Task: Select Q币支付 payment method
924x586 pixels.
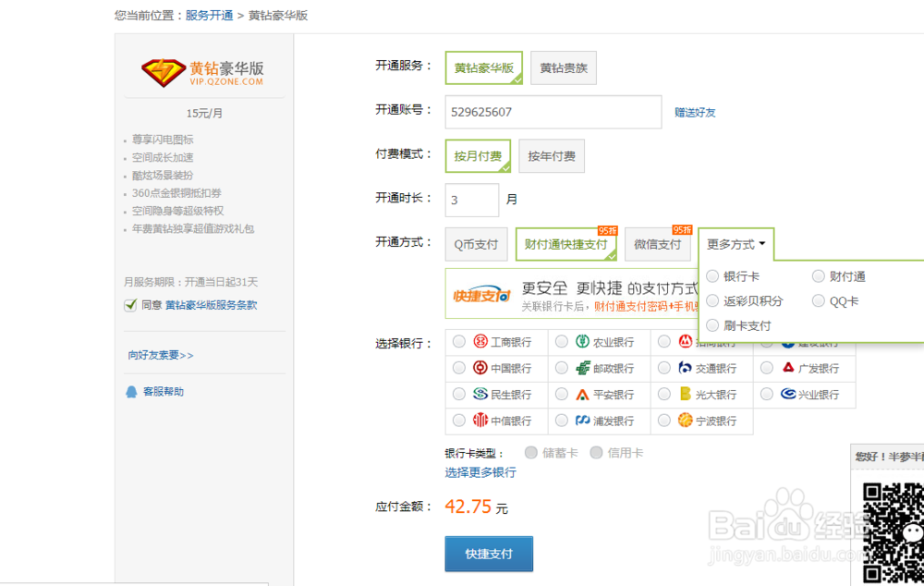Action: 476,244
